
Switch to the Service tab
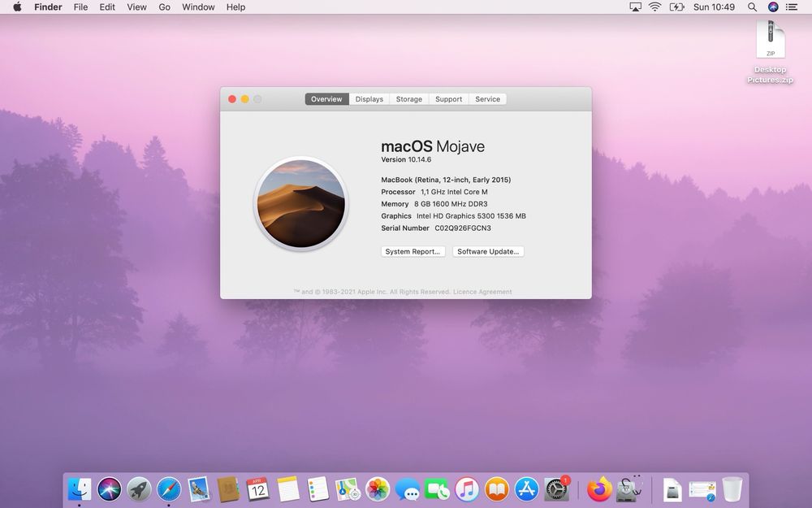[x=488, y=99]
